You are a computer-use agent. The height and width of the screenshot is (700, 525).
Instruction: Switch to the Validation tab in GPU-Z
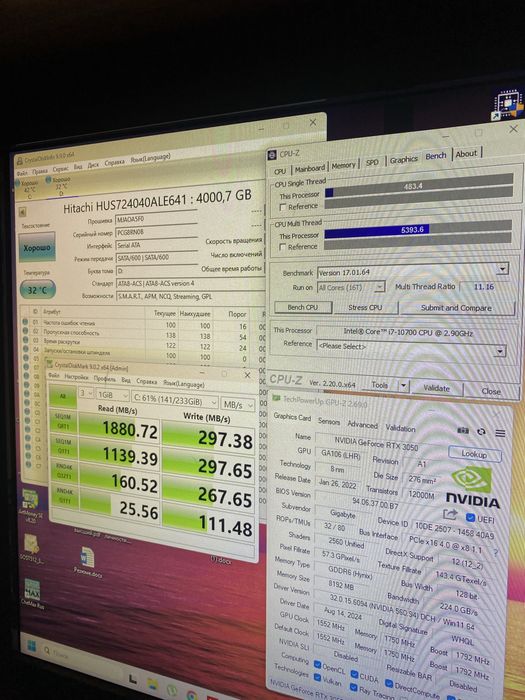(x=400, y=429)
